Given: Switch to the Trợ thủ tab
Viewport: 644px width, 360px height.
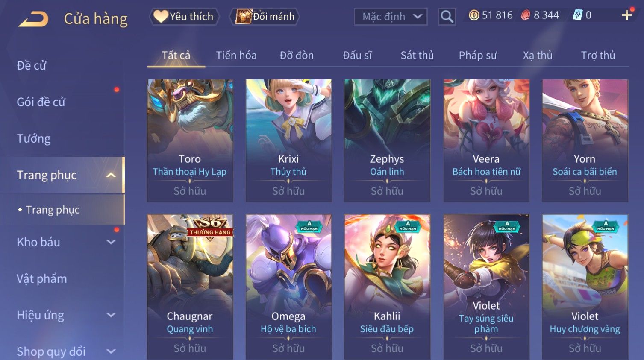Looking at the screenshot, I should coord(598,56).
